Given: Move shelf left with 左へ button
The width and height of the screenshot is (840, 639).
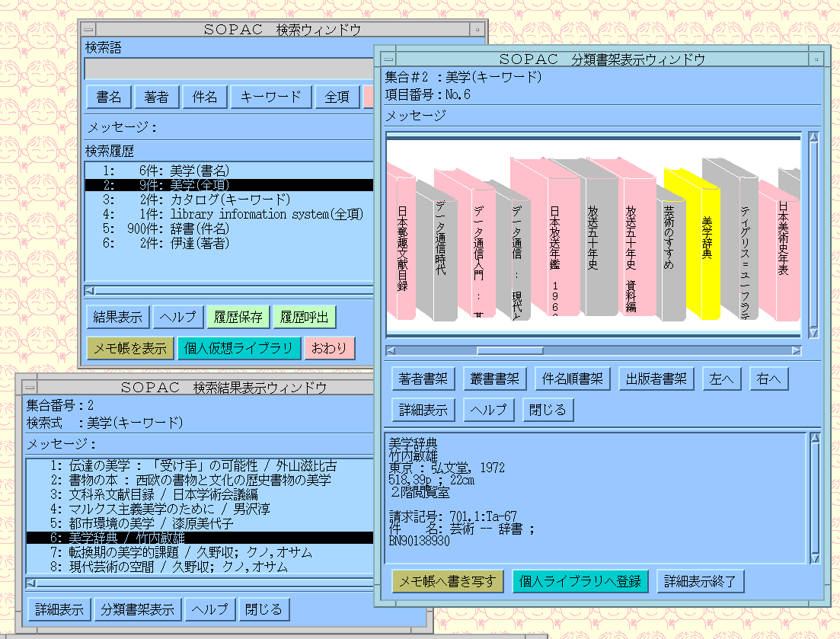Looking at the screenshot, I should coord(720,379).
